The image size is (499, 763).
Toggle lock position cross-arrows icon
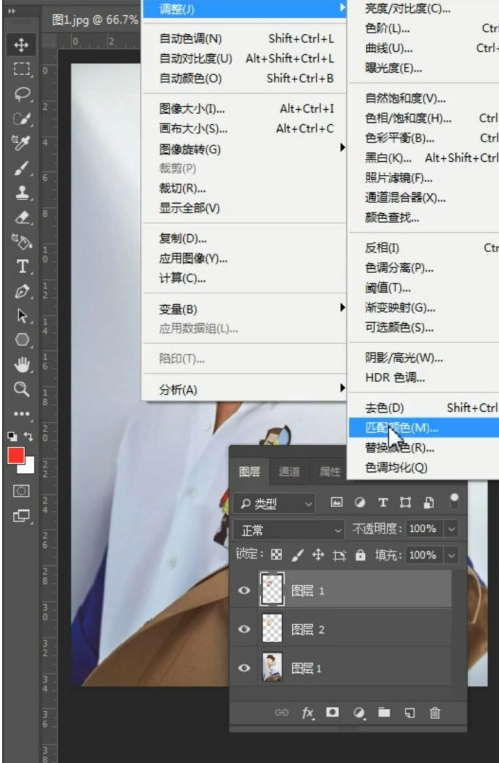coord(318,555)
